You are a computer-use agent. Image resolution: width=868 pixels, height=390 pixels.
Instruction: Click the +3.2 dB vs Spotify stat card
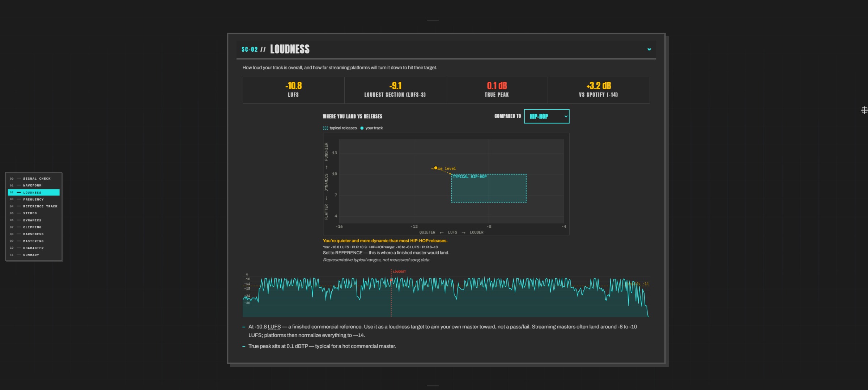599,90
